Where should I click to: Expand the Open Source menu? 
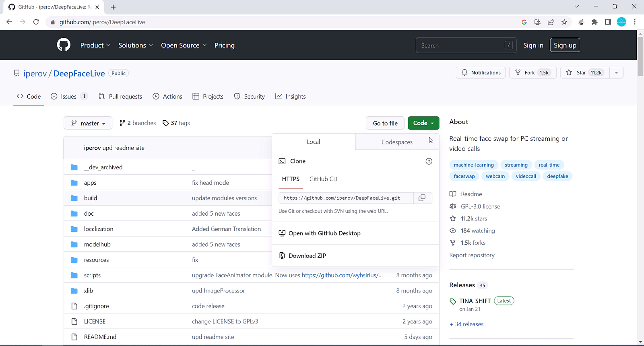[184, 45]
